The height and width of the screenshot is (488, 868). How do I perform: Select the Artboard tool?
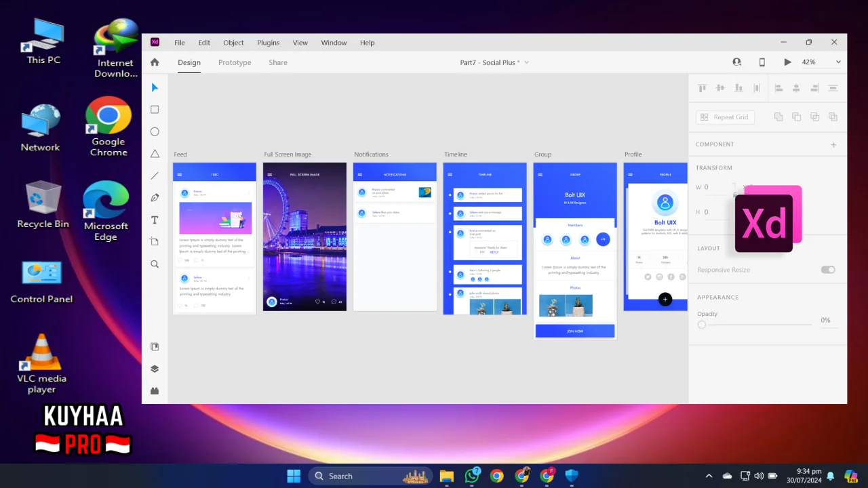tap(155, 242)
